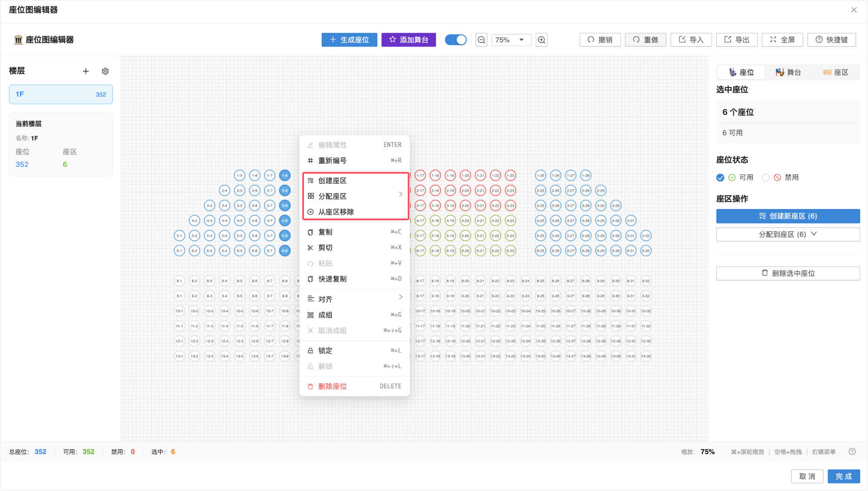Image resolution: width=868 pixels, height=491 pixels.
Task: Add a new floor with plus icon
Action: pos(86,71)
